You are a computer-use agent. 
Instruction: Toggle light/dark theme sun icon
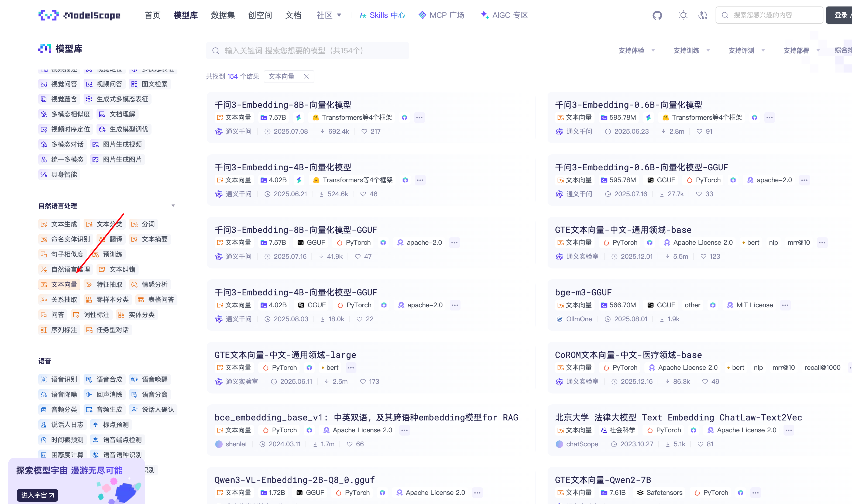683,15
